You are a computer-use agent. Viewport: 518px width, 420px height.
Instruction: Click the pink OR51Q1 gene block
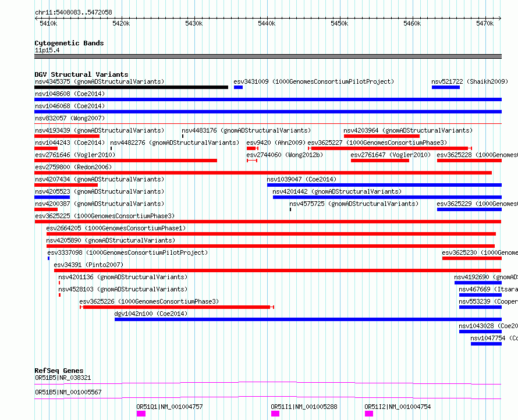pos(141,414)
